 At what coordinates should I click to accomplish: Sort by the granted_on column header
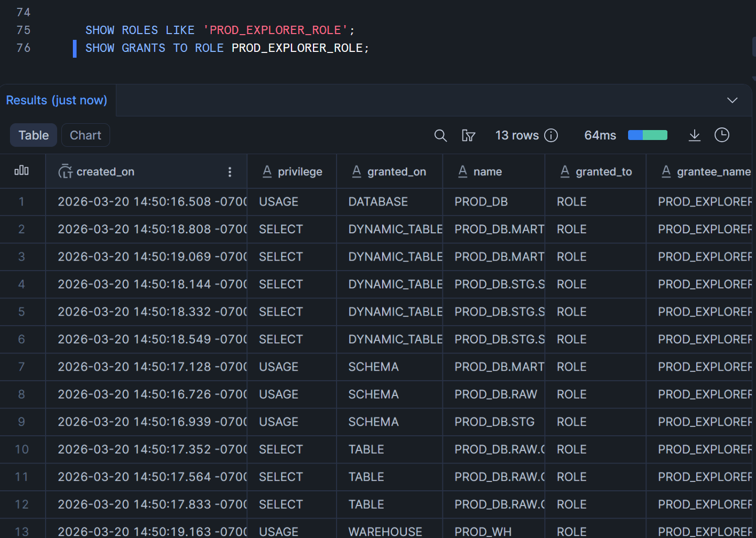click(396, 171)
